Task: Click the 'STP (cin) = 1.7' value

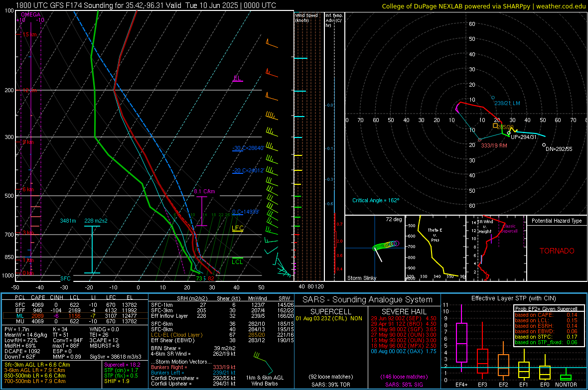Action: [x=121, y=370]
